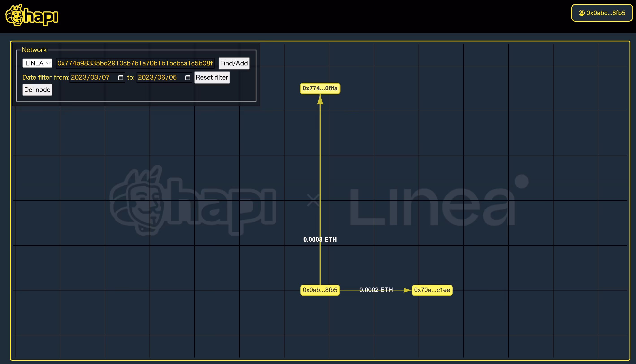Screen dimensions: 636x364
Task: Open the to-date calendar picker icon
Action: [187, 78]
